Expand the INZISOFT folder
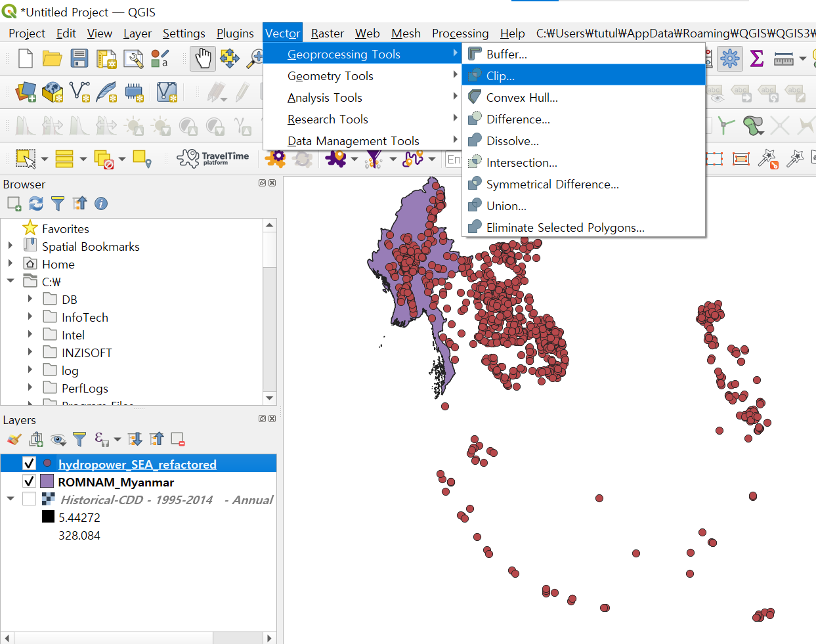The width and height of the screenshot is (816, 644). click(x=30, y=352)
